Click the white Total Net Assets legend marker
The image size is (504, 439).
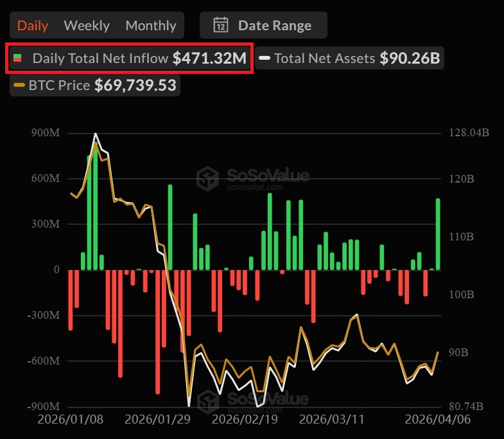click(265, 58)
